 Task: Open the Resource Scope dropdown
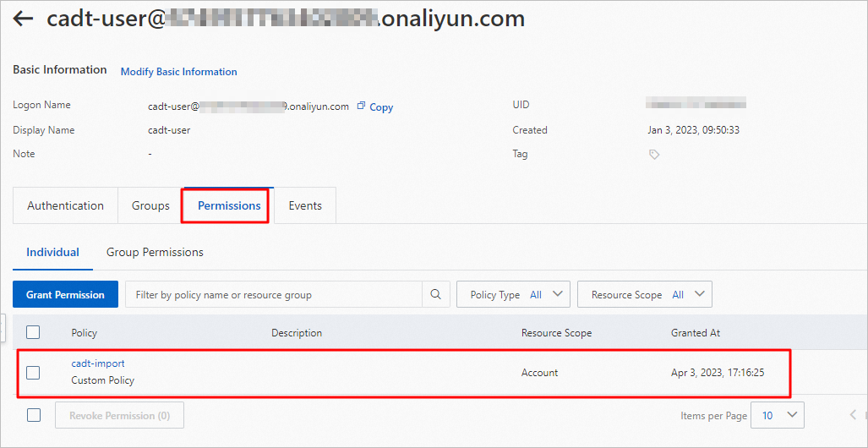pos(644,294)
